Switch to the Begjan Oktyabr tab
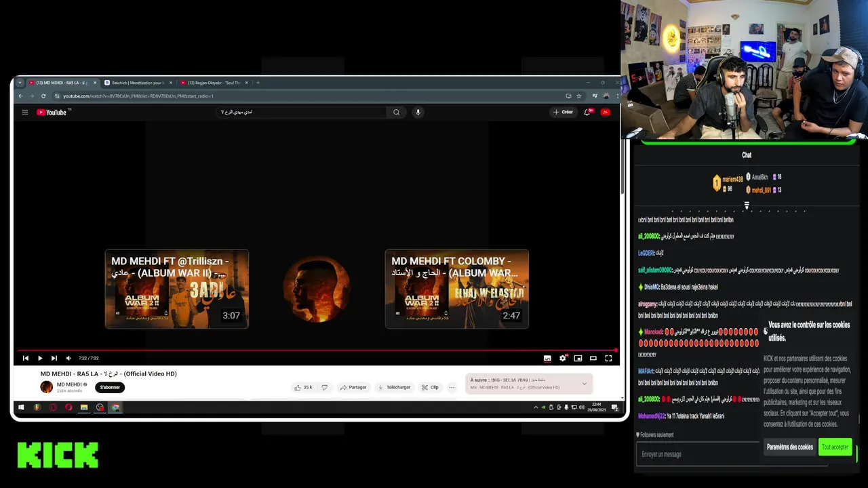 214,83
